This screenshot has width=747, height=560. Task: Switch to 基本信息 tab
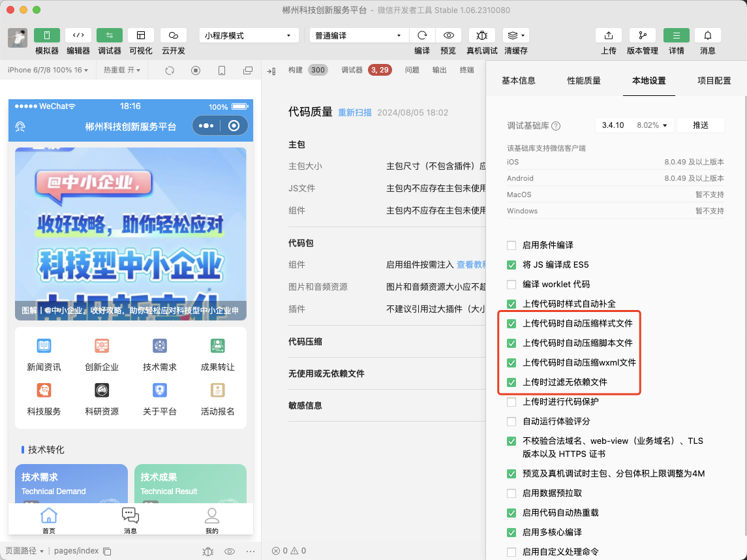pyautogui.click(x=518, y=80)
